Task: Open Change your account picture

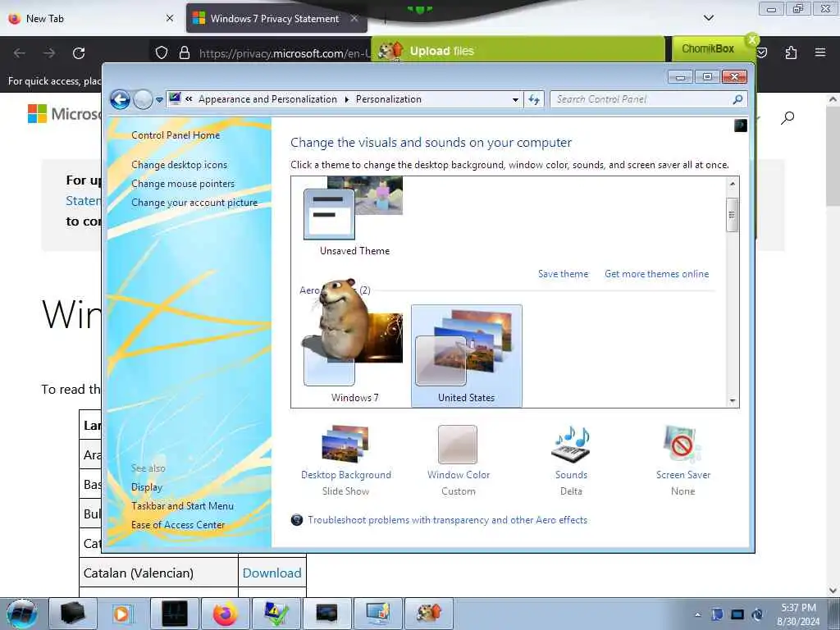Action: click(x=194, y=203)
